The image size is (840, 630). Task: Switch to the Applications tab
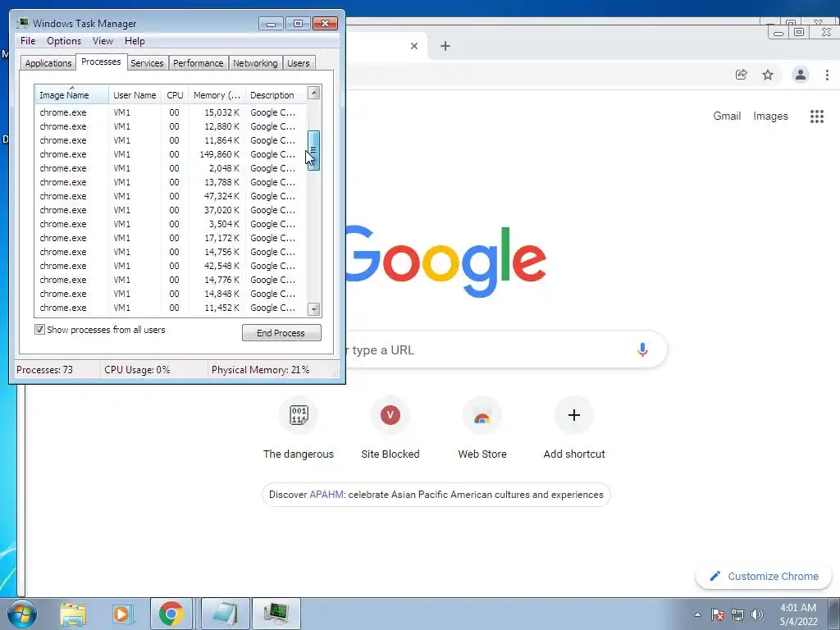point(48,63)
